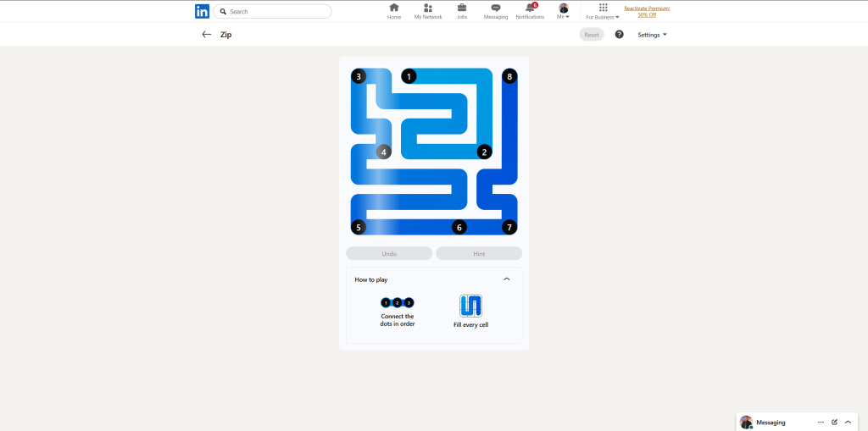
Task: Open the Messaging nav icon
Action: tap(496, 8)
